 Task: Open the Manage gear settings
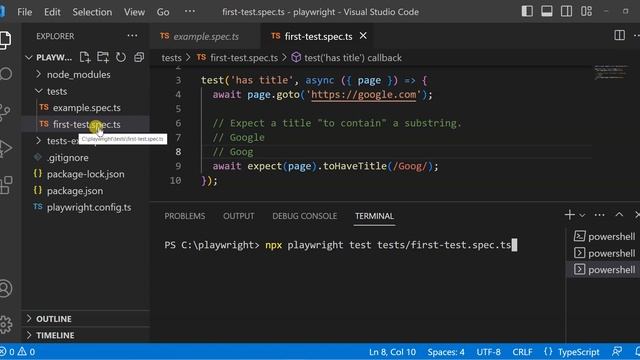tap(6, 324)
